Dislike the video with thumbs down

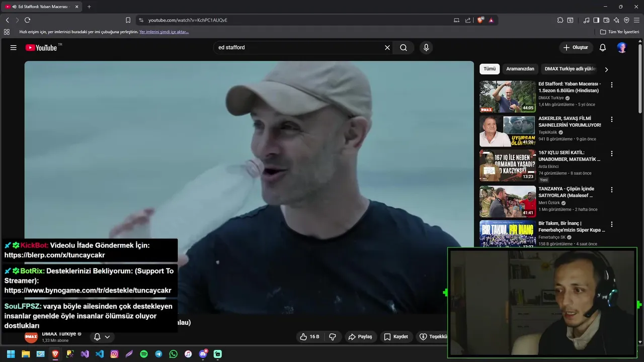point(333,337)
